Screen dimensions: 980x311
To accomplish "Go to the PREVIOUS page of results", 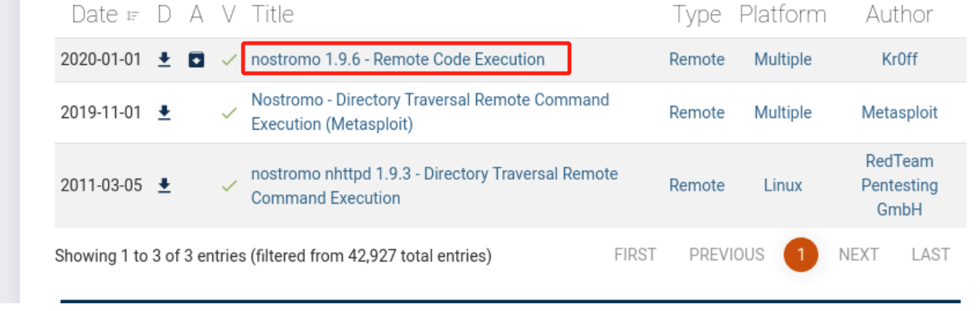I will tap(726, 255).
